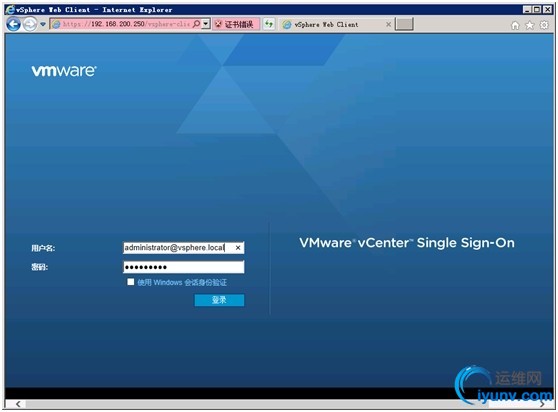This screenshot has height=412, width=558.
Task: Maximize the Internet Explorer window
Action: [537, 10]
